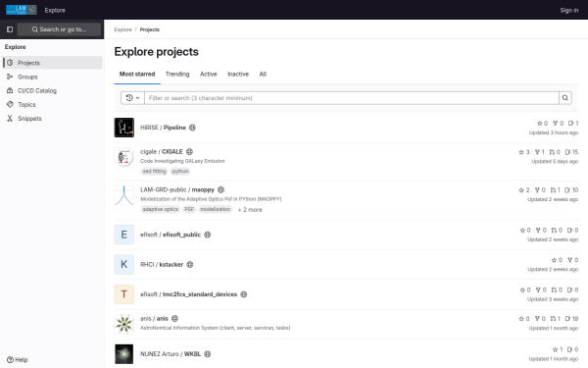Switch to the Trending tab
This screenshot has width=588, height=368.
point(177,74)
